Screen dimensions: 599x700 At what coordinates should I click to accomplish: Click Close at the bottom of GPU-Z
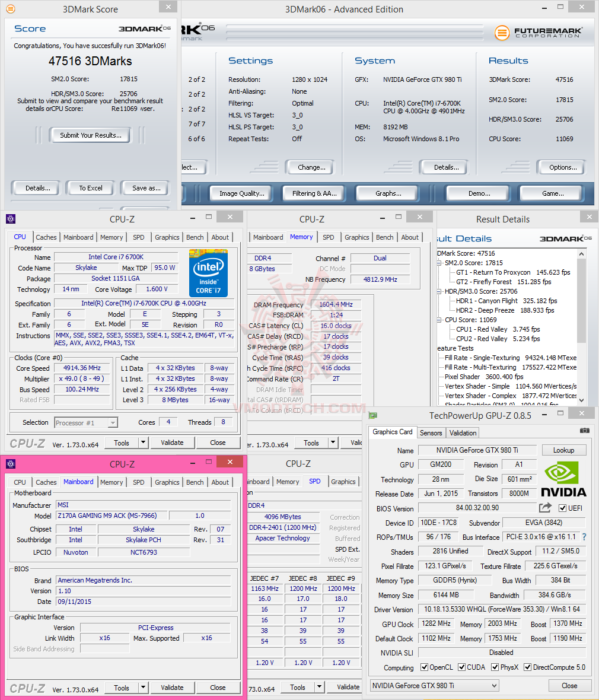pyautogui.click(x=569, y=685)
